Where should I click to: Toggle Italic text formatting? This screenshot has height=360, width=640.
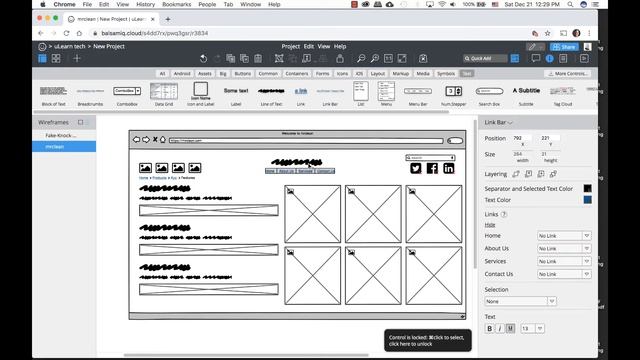click(500, 329)
